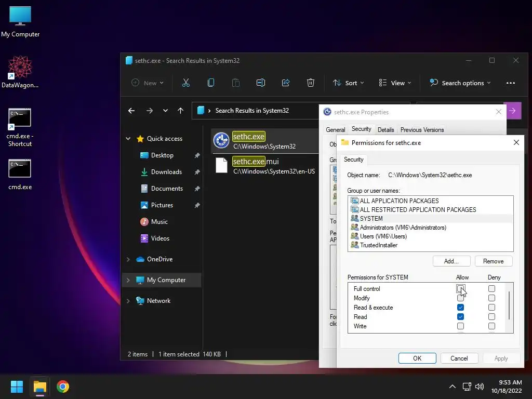Click the Cut scissors icon in Explorer toolbar
Viewport: 532px width, 399px height.
[186, 83]
